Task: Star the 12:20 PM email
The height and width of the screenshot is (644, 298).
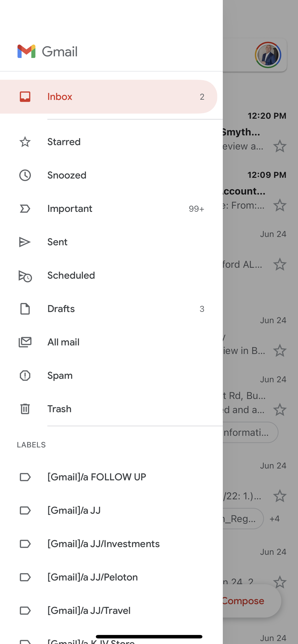Action: point(279,146)
